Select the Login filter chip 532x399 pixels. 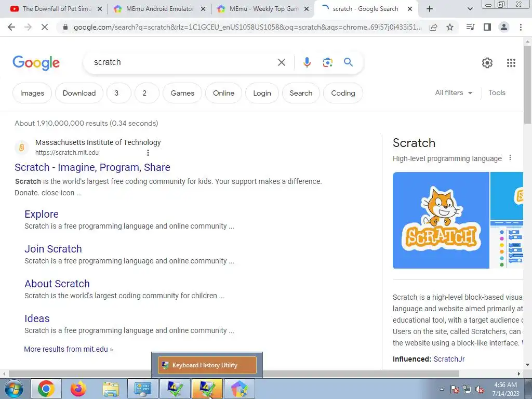point(262,93)
